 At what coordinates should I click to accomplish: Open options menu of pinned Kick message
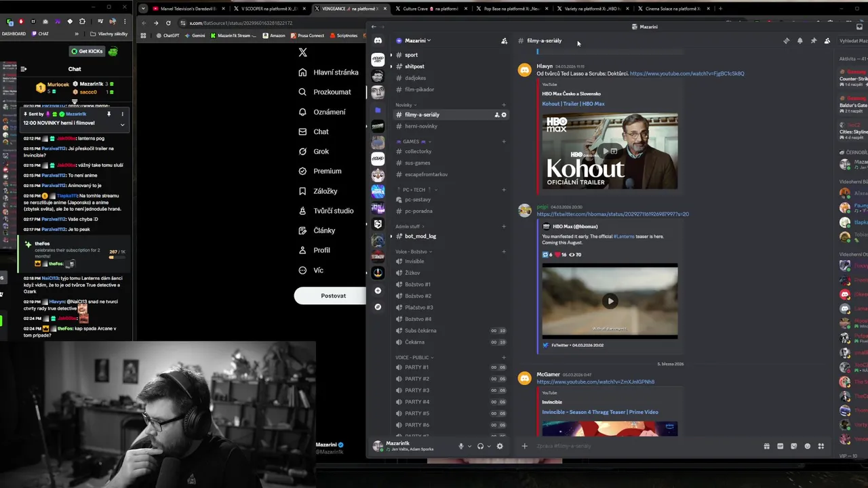tap(122, 114)
